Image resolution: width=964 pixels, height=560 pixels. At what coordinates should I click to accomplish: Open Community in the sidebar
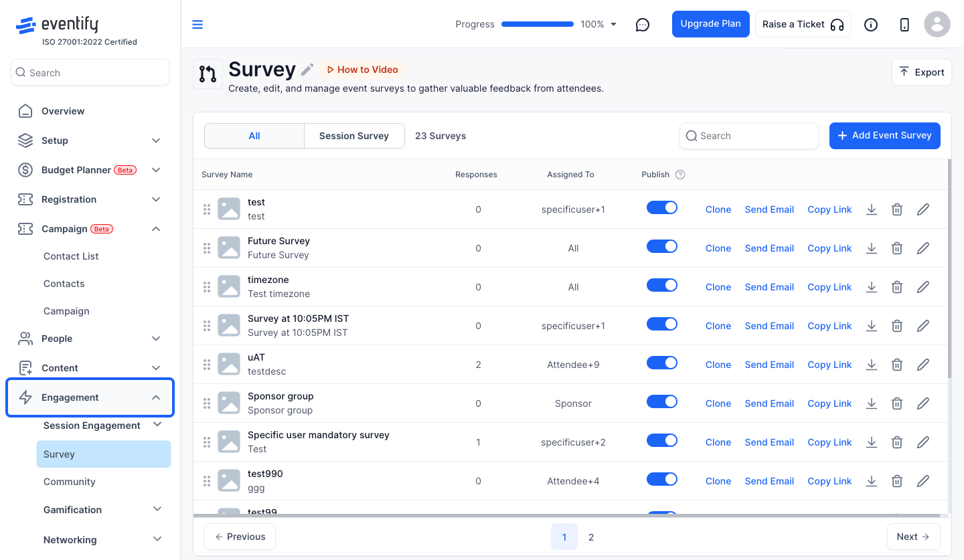pos(70,482)
